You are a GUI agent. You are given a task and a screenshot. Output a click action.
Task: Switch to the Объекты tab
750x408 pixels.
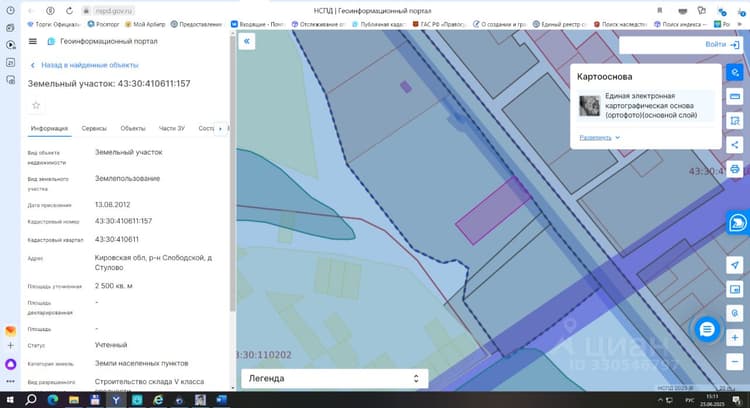[x=132, y=129]
